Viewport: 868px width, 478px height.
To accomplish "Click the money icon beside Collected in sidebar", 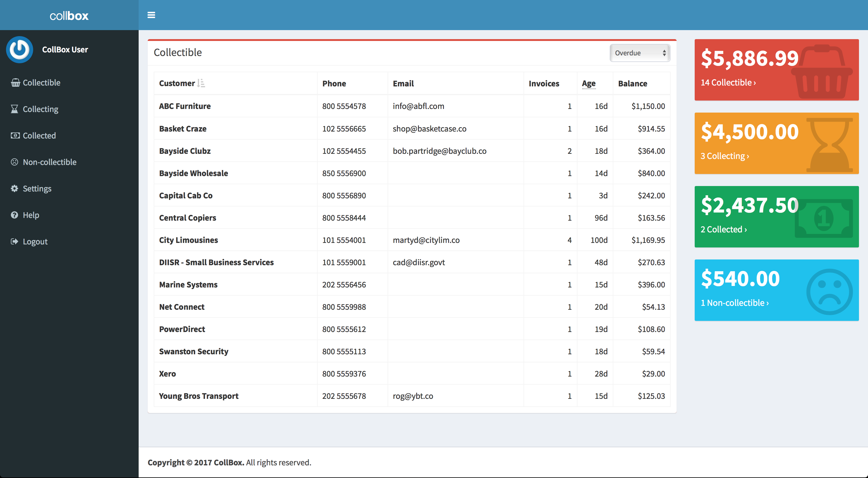I will [15, 136].
